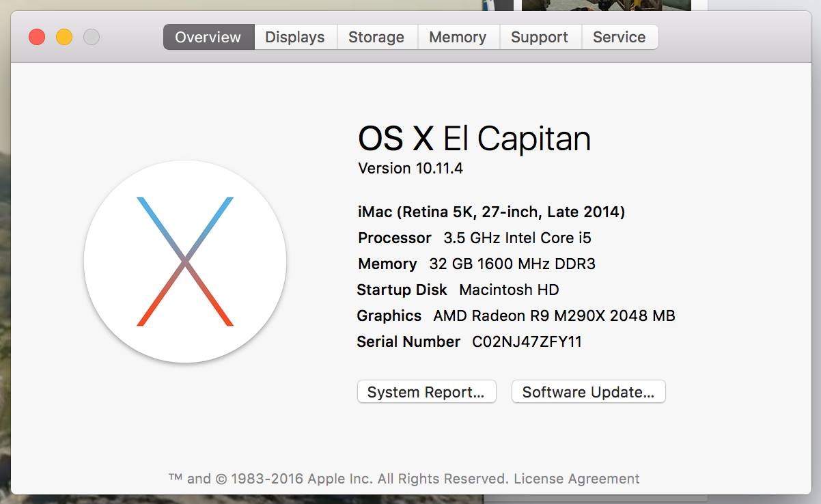
Task: Go to the Memory tab
Action: (458, 37)
